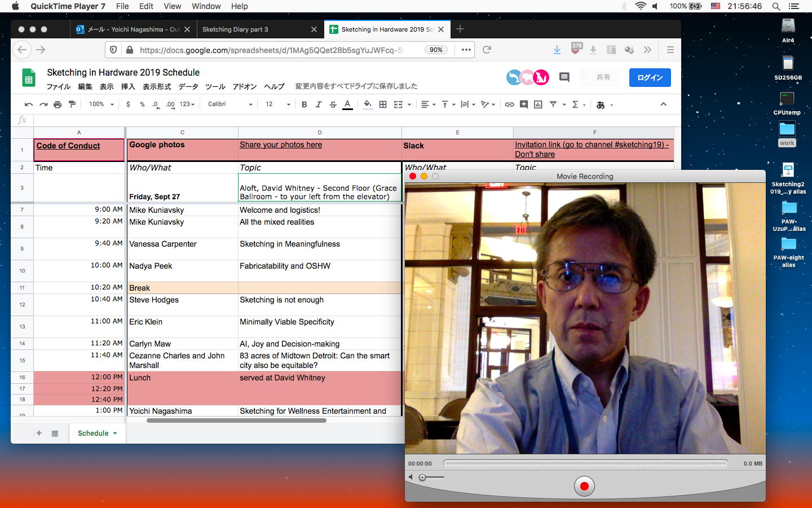This screenshot has height=508, width=812.
Task: Click the insert chart icon
Action: point(538,104)
